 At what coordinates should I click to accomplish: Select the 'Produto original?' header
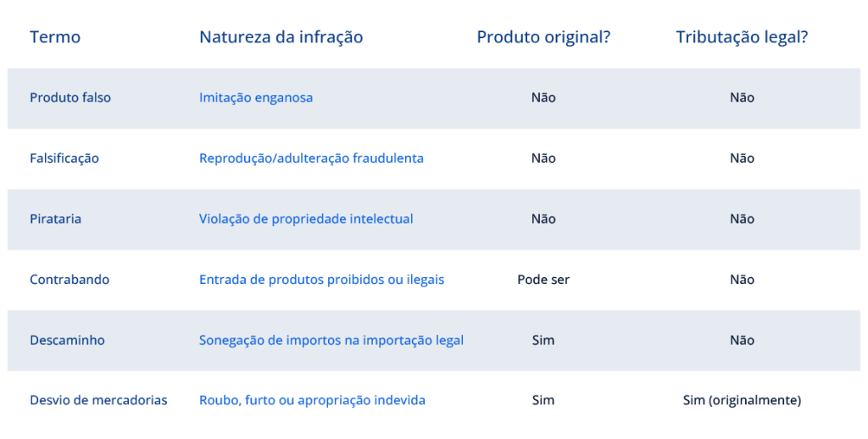(543, 37)
